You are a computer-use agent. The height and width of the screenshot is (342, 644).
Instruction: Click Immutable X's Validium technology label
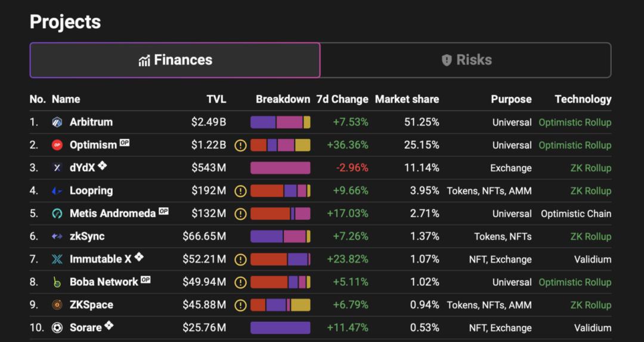tap(593, 260)
